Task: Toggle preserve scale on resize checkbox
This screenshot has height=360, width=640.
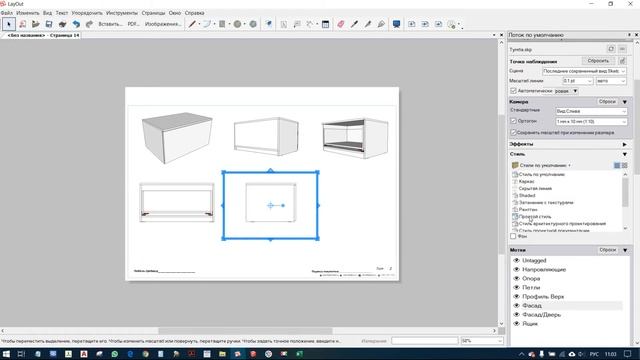Action: click(513, 133)
